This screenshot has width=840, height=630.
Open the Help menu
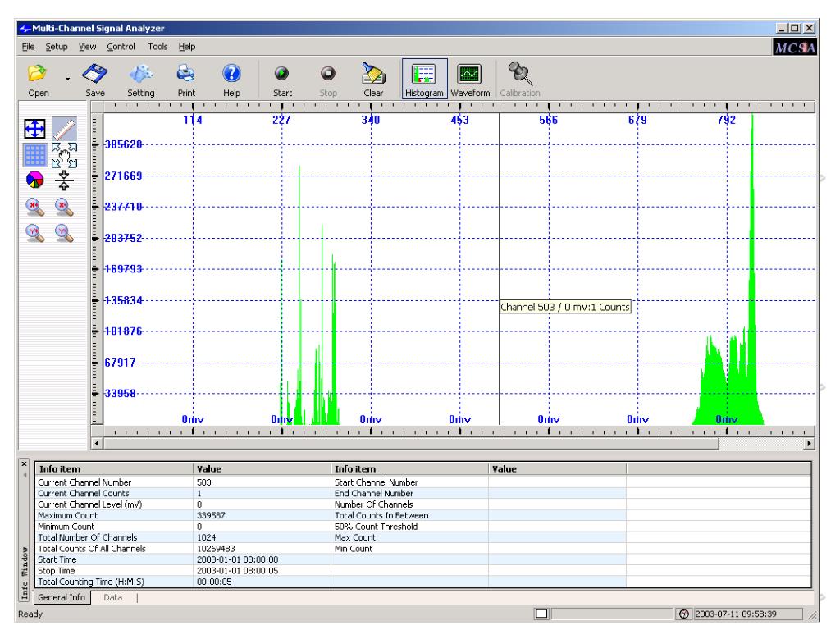pyautogui.click(x=186, y=47)
